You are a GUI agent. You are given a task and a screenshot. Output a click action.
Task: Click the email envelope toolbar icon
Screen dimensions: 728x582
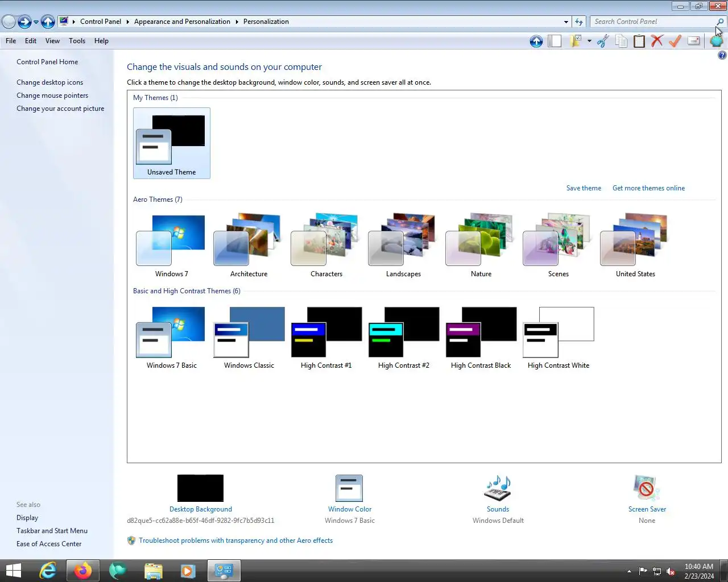pyautogui.click(x=693, y=41)
